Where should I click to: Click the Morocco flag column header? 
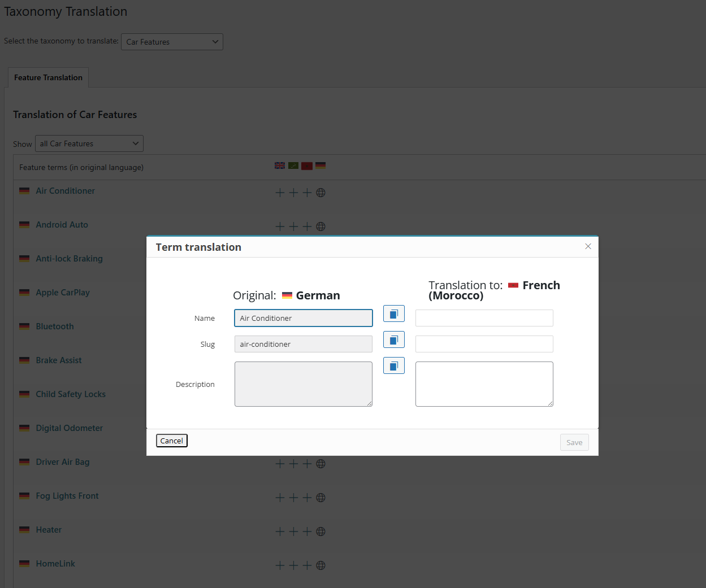(307, 166)
